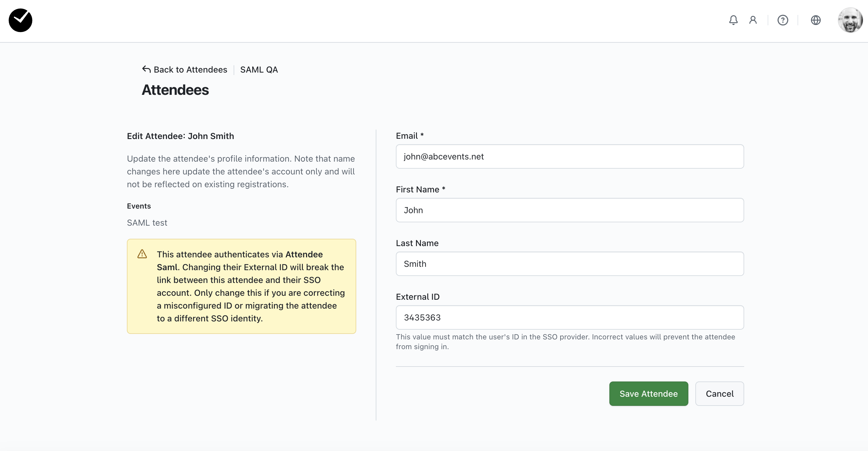868x451 pixels.
Task: Open the help question mark icon
Action: (x=782, y=20)
